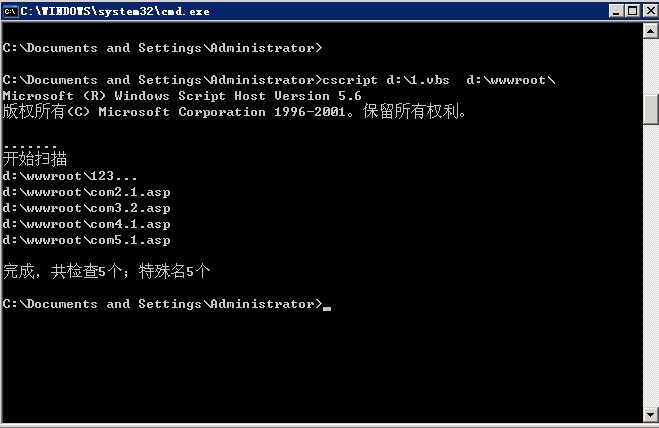Viewport: 659px width, 428px height.
Task: Click the Microsoft Corporation 1996-2001 copyright line
Action: tap(235, 112)
